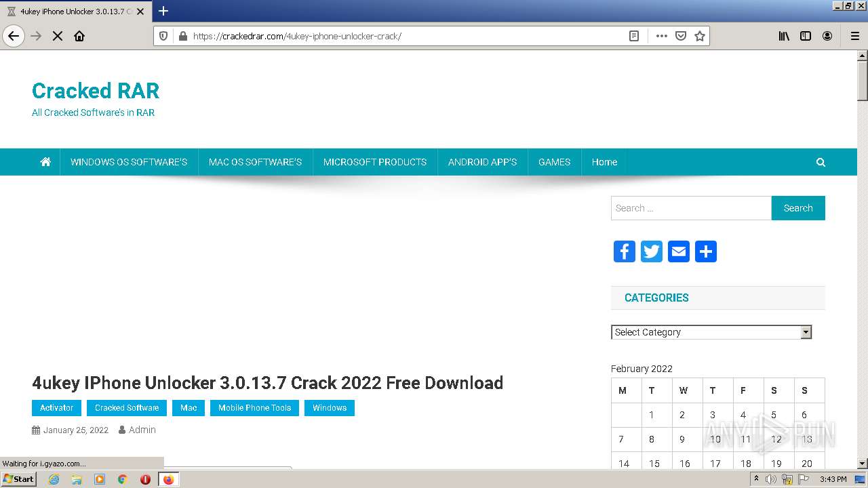Open Firefox account icon
Image resolution: width=868 pixels, height=488 pixels.
coord(827,36)
